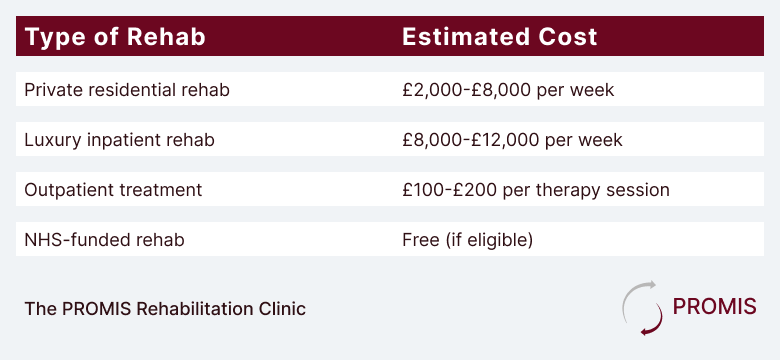780x360 pixels.
Task: Click the maroon lower arrow of the logo
Action: 652,320
